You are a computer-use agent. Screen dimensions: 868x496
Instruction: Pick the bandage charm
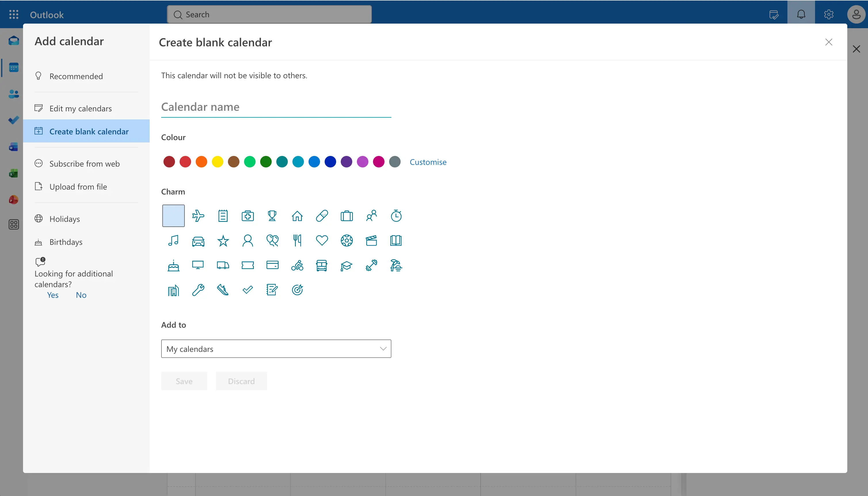[322, 216]
